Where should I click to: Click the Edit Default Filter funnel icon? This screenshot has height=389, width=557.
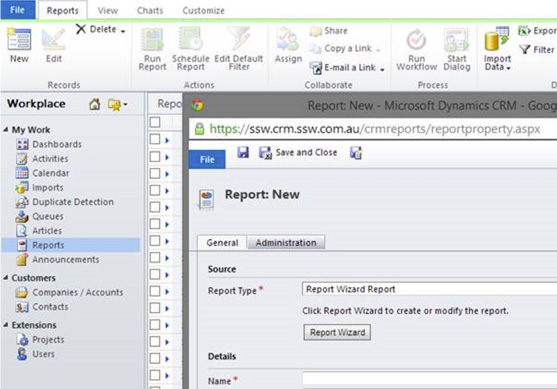pyautogui.click(x=238, y=39)
